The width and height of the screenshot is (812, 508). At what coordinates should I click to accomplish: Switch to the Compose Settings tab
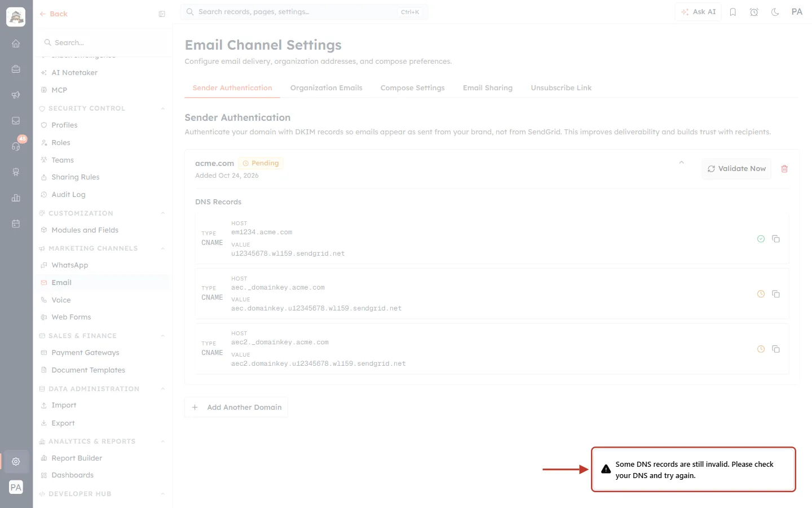coord(413,88)
